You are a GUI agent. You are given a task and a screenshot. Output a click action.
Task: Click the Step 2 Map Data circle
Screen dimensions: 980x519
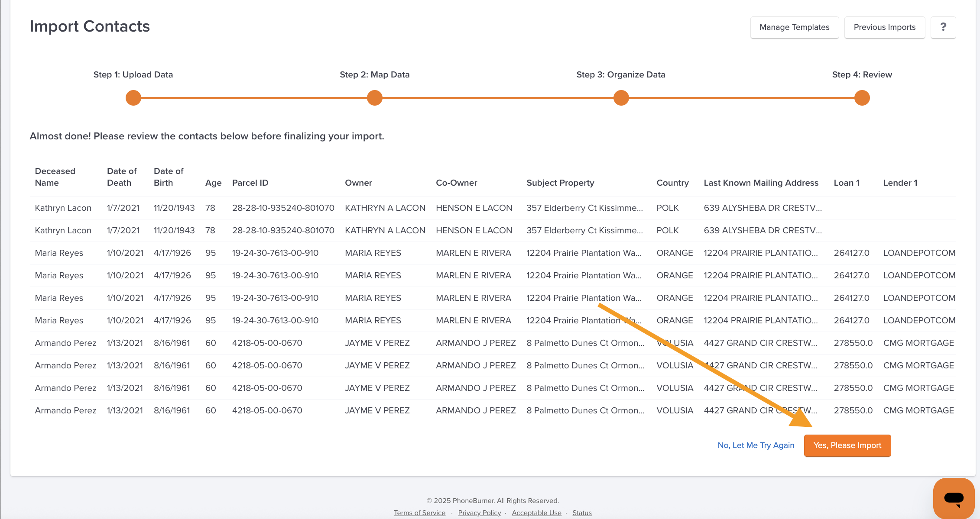click(374, 98)
